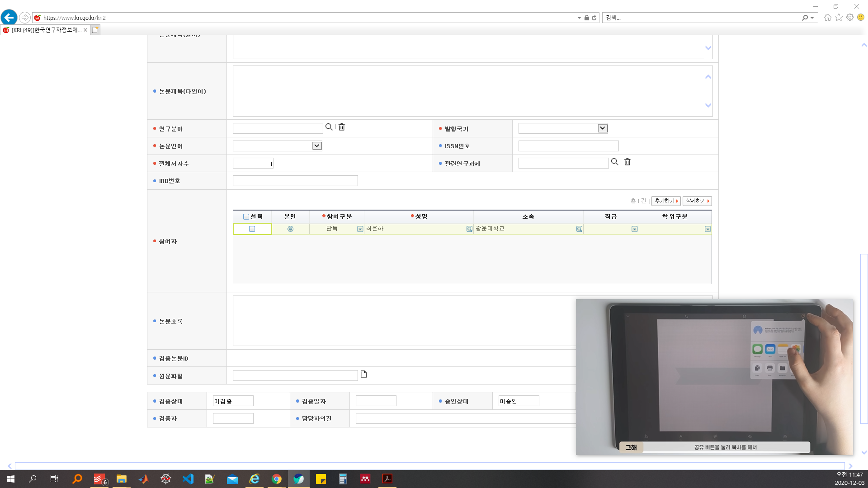Click the 추가하기 button

(666, 201)
